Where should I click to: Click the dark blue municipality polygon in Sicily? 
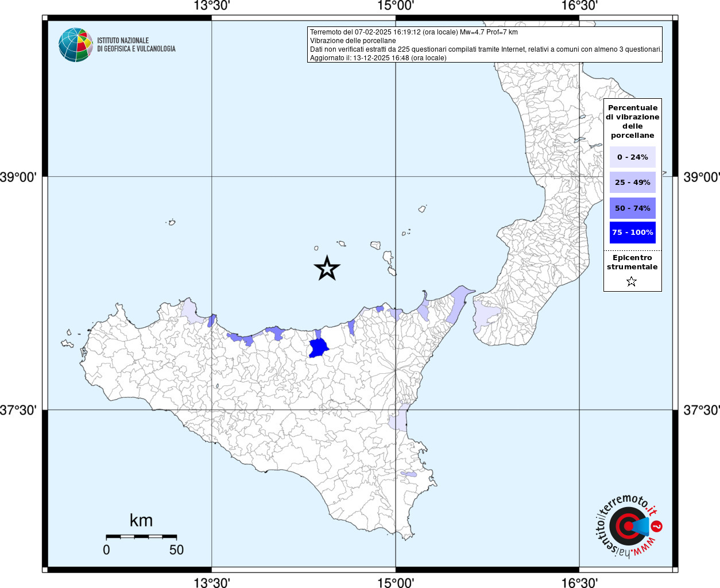tap(318, 348)
